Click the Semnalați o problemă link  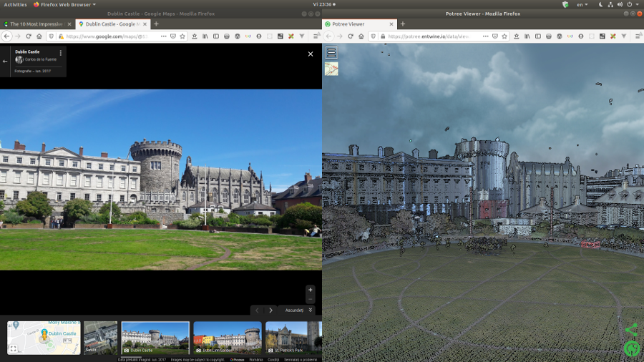pos(301,360)
